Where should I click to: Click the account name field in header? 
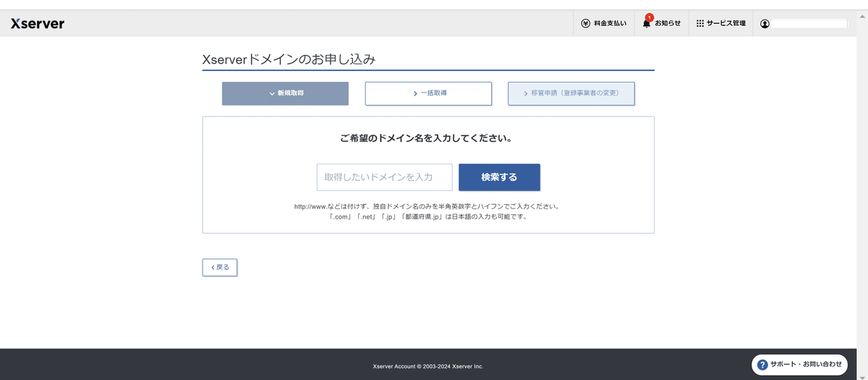point(809,24)
